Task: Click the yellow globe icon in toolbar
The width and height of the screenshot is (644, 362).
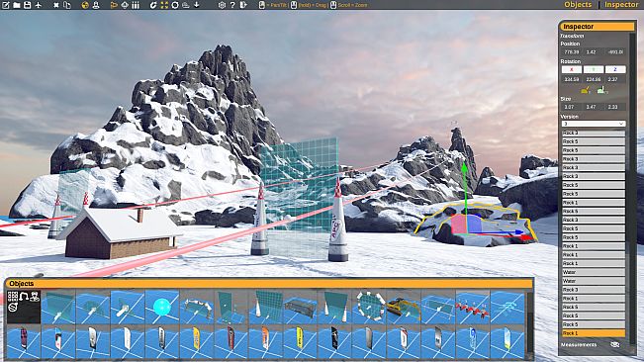Action: (x=85, y=5)
